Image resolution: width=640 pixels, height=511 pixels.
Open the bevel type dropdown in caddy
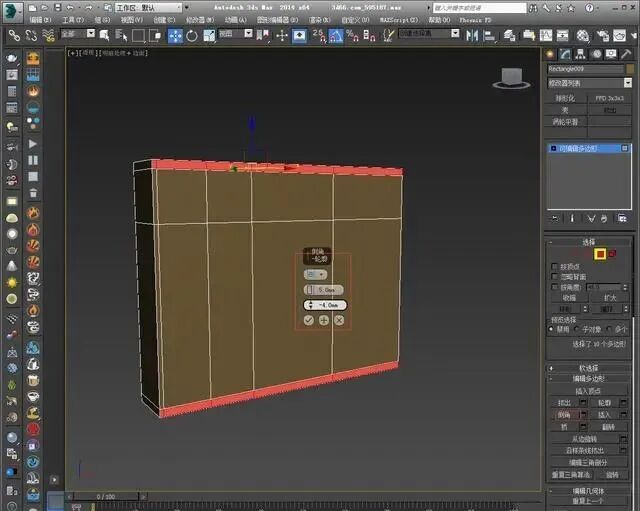click(x=315, y=275)
